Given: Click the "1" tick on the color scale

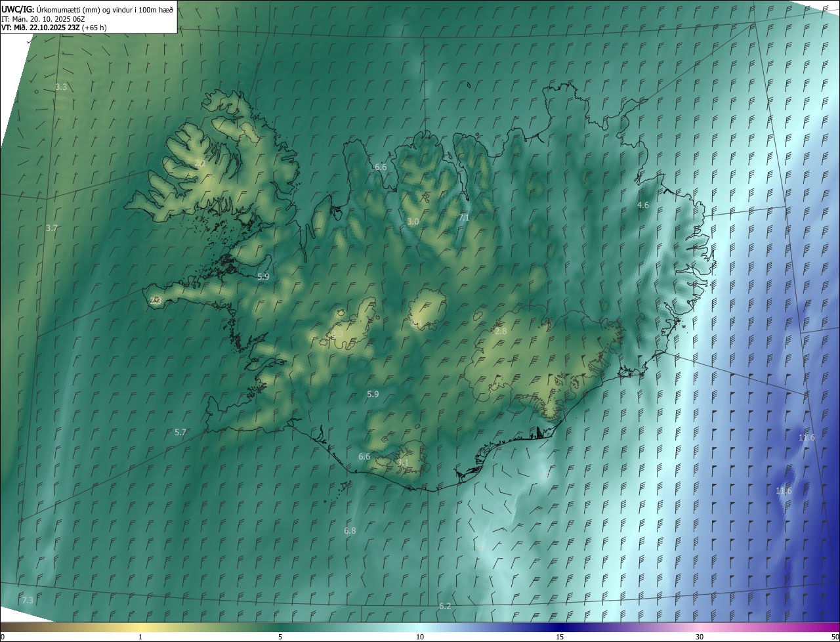Looking at the screenshot, I should (140, 637).
